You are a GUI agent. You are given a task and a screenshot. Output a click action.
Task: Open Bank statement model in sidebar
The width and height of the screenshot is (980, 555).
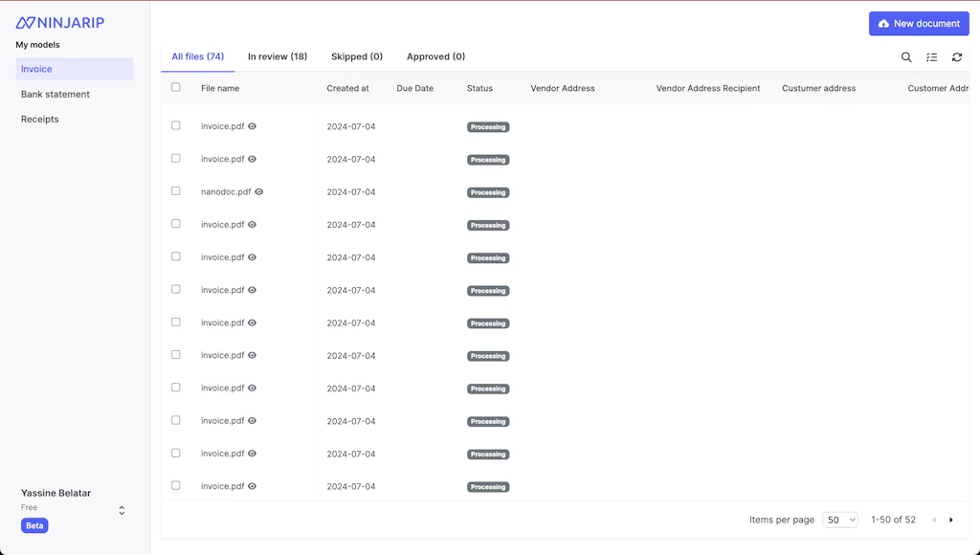tap(56, 94)
